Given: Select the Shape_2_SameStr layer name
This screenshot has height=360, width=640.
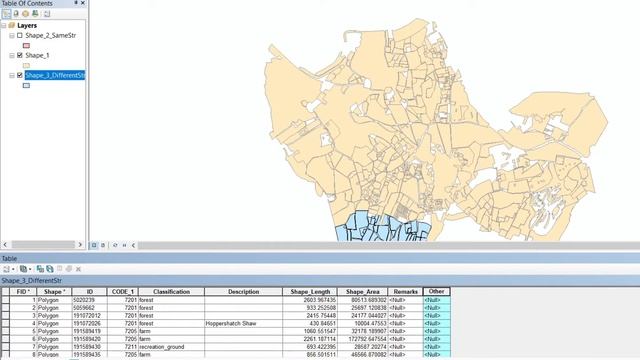Looking at the screenshot, I should coord(51,36).
